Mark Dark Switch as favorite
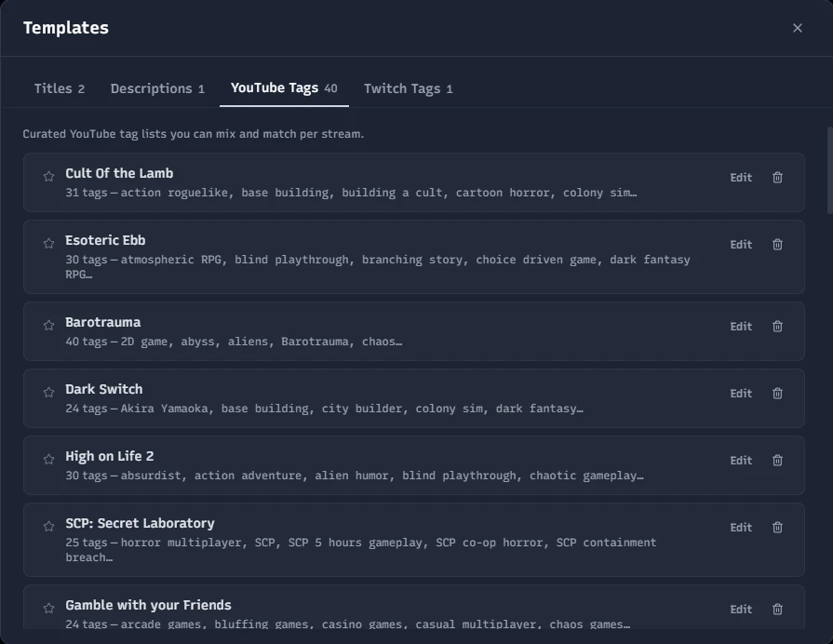Image resolution: width=833 pixels, height=644 pixels. point(49,392)
